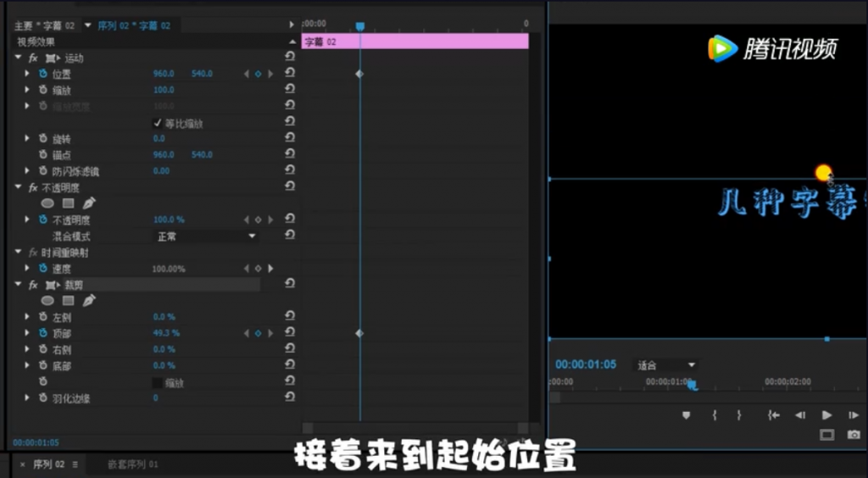868x478 pixels.
Task: Go to next 位置 keyframe
Action: [x=270, y=74]
